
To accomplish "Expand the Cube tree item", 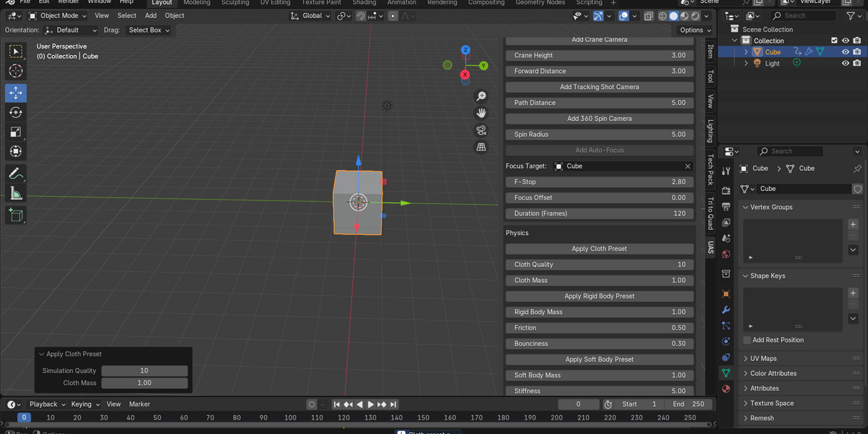I will [746, 52].
